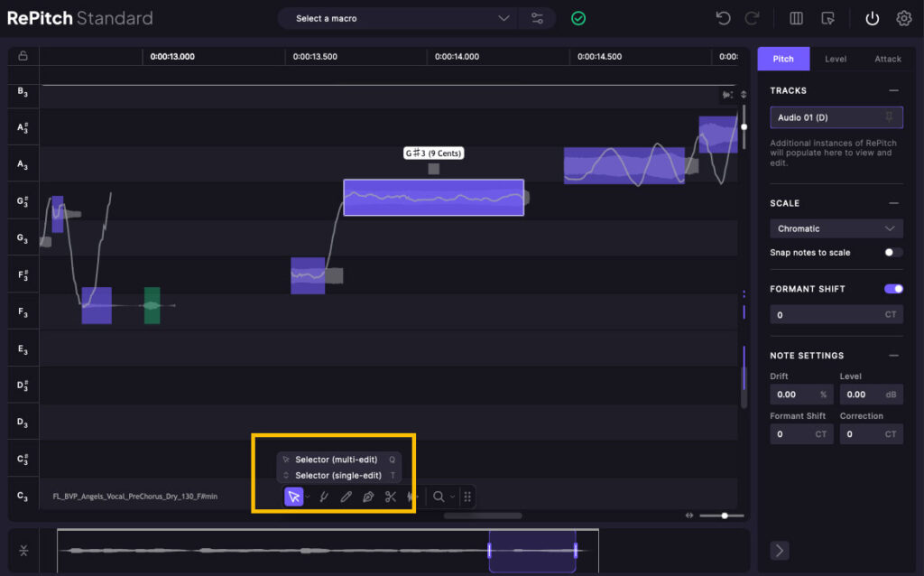This screenshot has height=576, width=924.
Task: Open the magnifier zoom tool dropdown arrow
Action: click(452, 497)
